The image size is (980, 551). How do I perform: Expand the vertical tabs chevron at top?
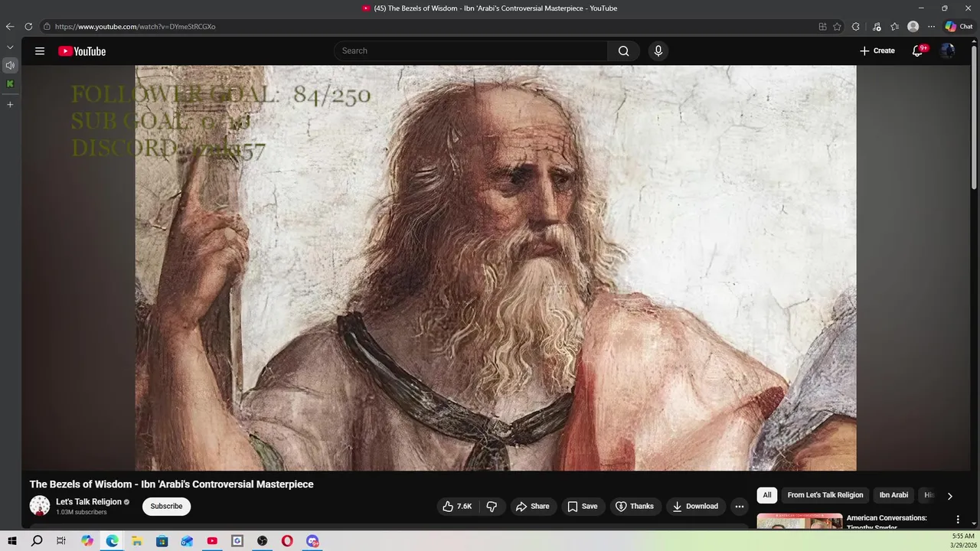pos(10,47)
